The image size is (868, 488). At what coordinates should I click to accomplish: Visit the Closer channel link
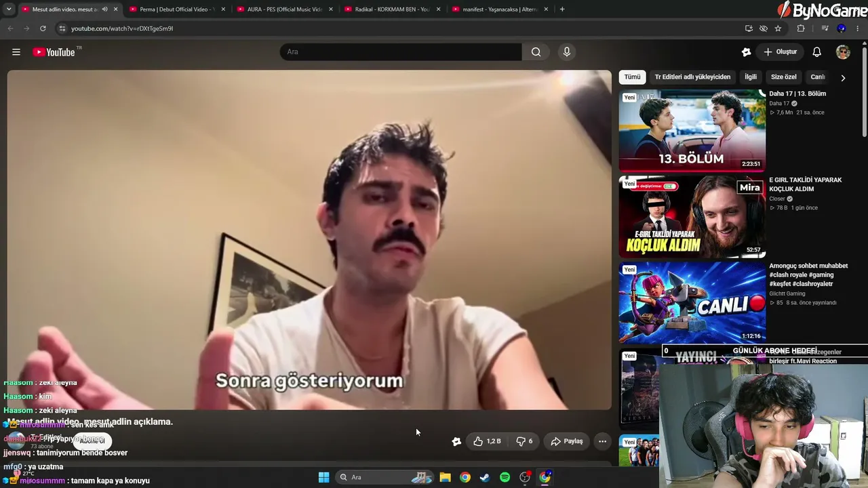[x=777, y=199]
